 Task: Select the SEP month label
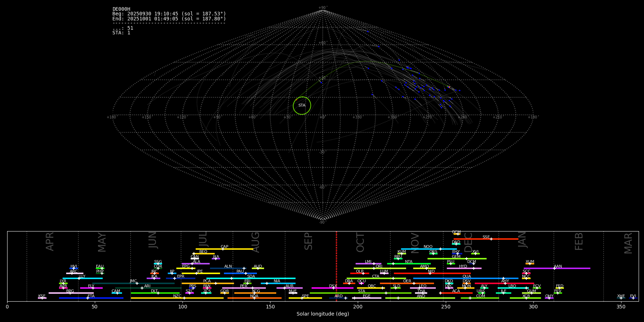[x=308, y=241]
